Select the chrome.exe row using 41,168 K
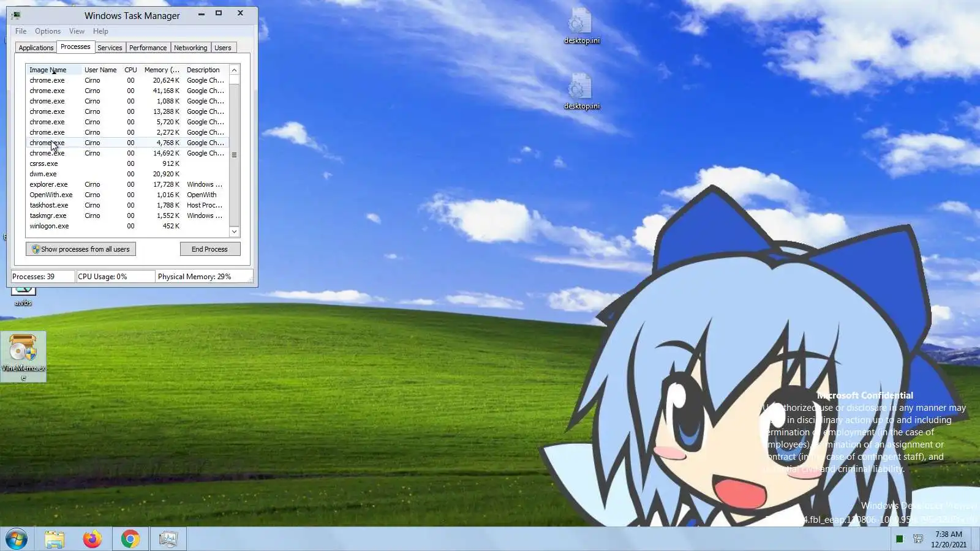The width and height of the screenshot is (980, 551). coord(127,91)
